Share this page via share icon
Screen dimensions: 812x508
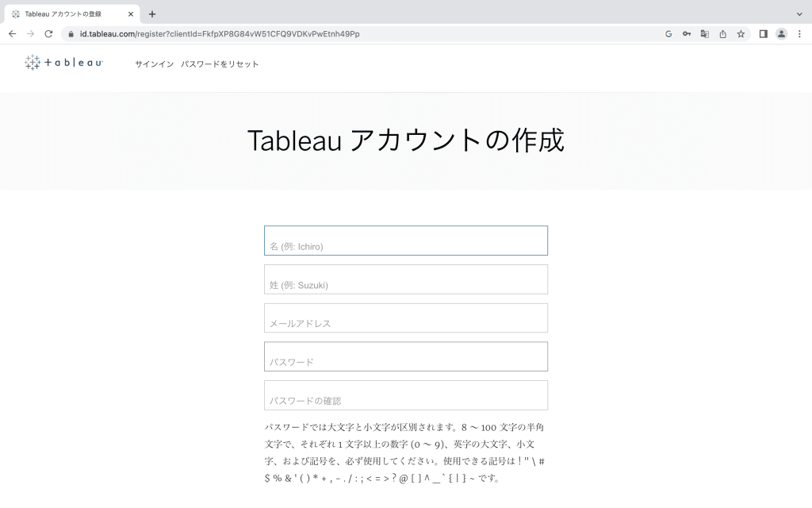tap(723, 33)
